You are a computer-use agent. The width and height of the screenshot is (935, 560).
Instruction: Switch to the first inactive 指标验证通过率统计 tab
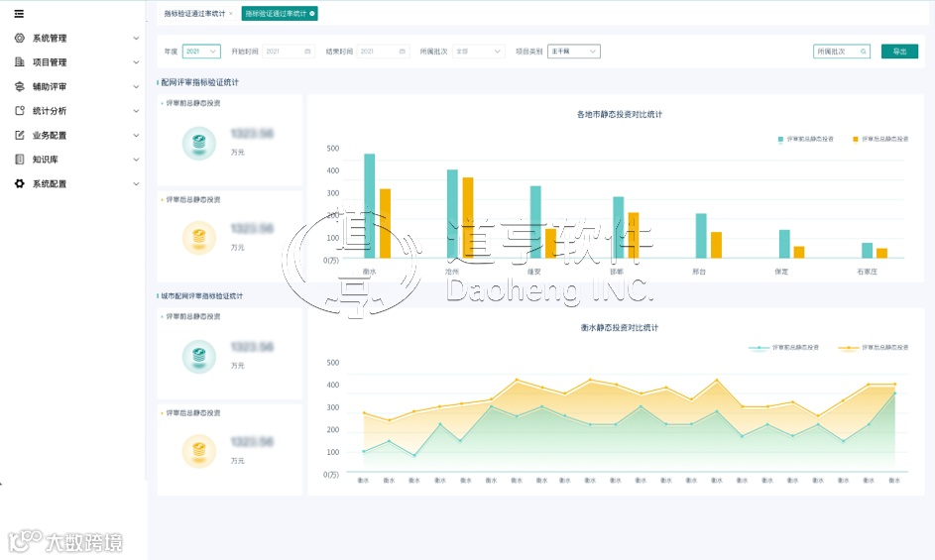tap(194, 14)
